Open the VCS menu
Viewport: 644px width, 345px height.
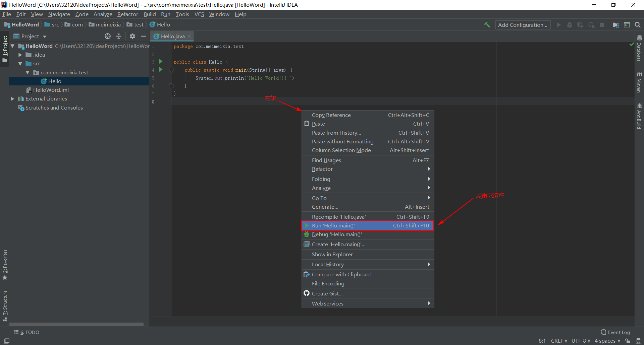[199, 14]
